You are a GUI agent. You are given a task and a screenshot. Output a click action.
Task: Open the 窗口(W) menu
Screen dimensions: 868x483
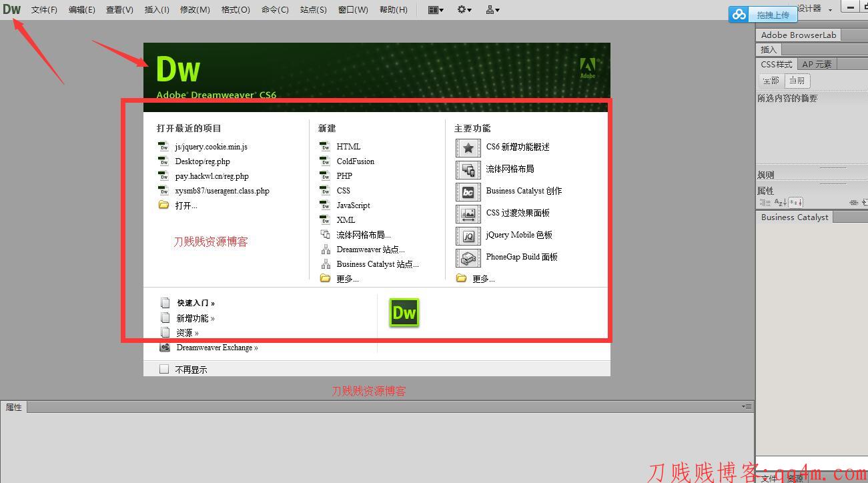tap(353, 9)
